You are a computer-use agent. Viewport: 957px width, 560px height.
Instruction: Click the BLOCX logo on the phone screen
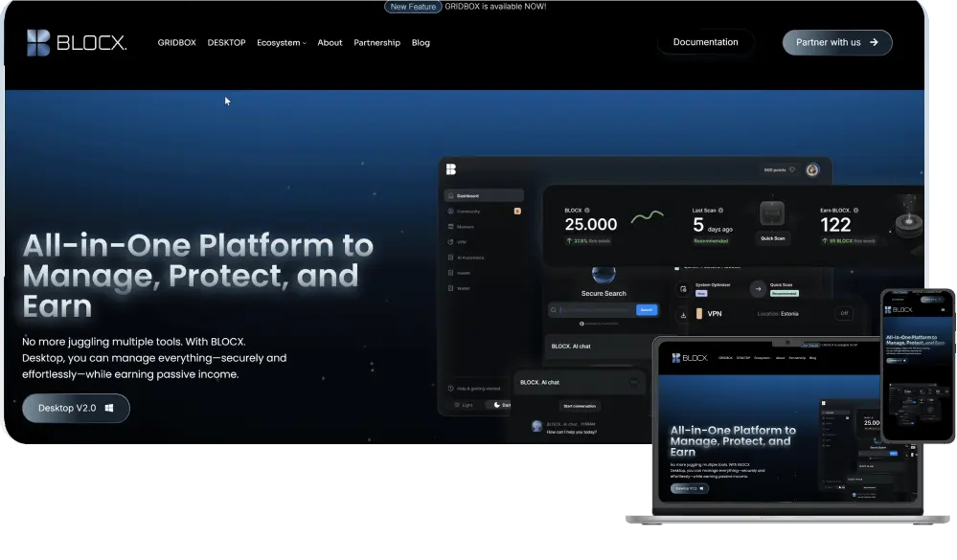(899, 310)
